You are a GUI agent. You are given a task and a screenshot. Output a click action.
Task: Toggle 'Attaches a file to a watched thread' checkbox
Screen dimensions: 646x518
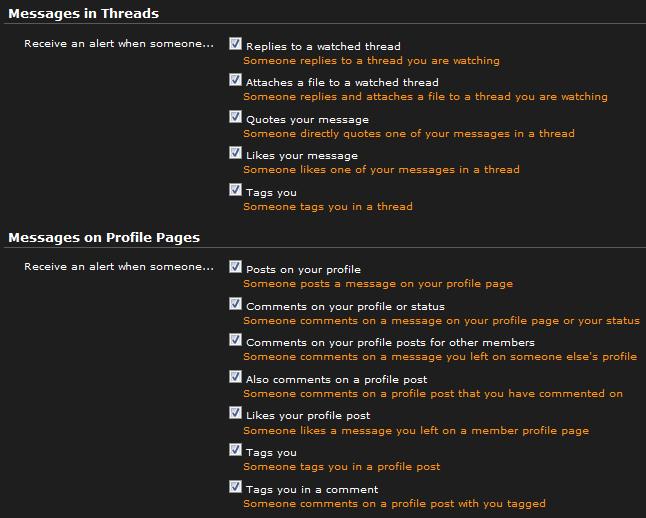[236, 80]
